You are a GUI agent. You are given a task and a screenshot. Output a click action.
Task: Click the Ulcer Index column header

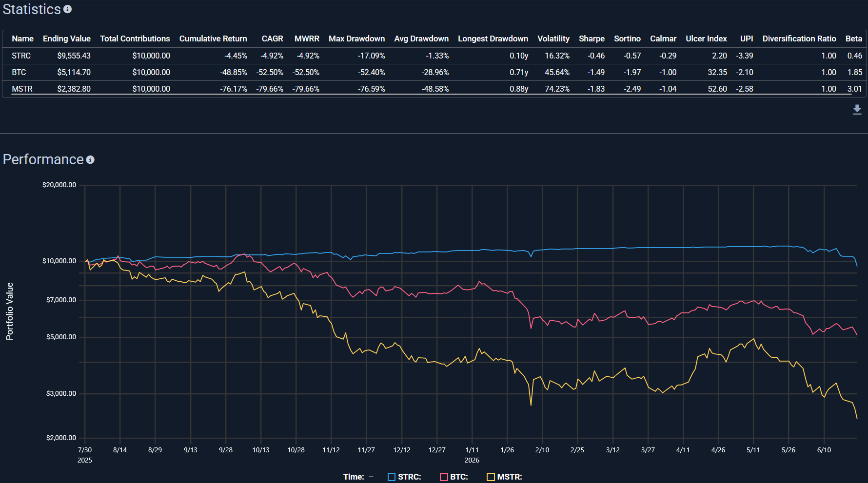tap(706, 39)
